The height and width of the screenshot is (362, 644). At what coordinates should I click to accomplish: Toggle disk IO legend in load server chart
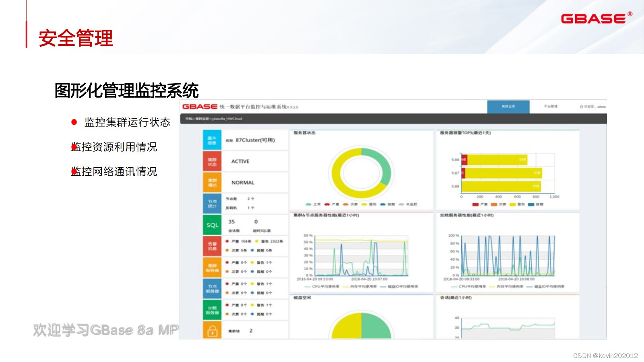(x=545, y=287)
